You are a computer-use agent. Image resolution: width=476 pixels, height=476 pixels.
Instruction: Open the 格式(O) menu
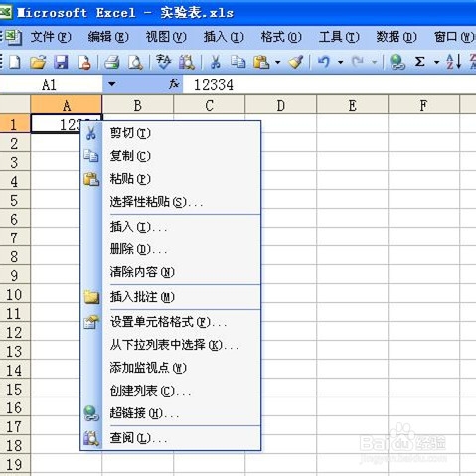(x=281, y=37)
